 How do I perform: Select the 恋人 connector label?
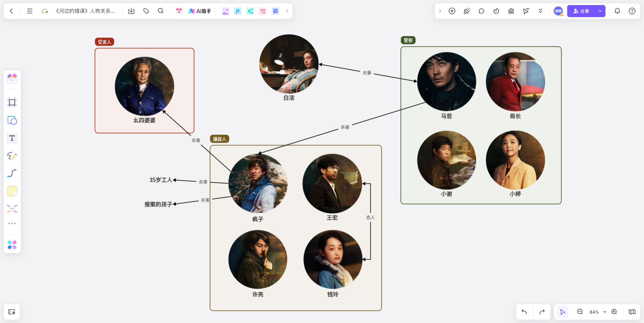coord(371,217)
